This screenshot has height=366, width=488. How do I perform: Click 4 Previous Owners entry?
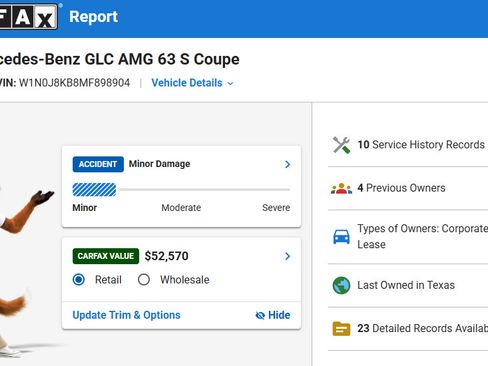401,188
